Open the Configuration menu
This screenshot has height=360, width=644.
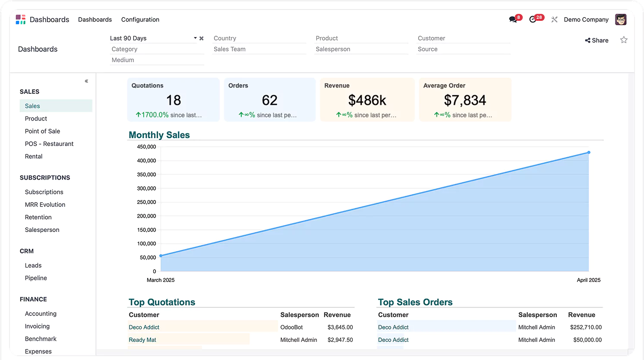pyautogui.click(x=140, y=19)
